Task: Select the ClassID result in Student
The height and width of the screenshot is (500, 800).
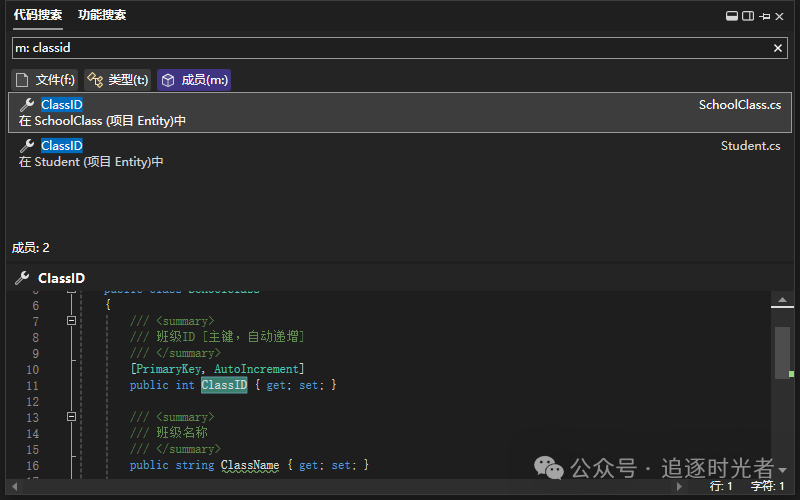Action: click(400, 154)
